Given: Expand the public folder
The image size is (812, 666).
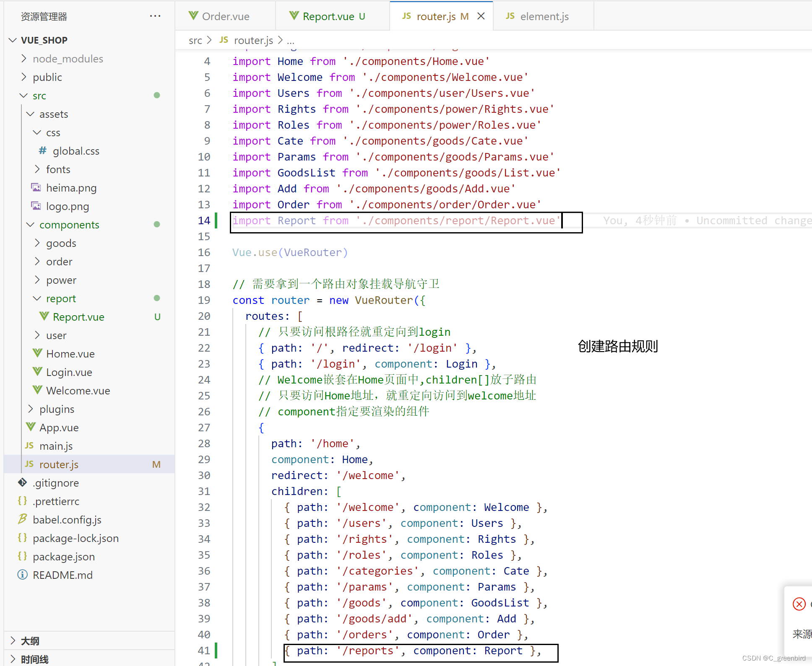Looking at the screenshot, I should [x=24, y=77].
